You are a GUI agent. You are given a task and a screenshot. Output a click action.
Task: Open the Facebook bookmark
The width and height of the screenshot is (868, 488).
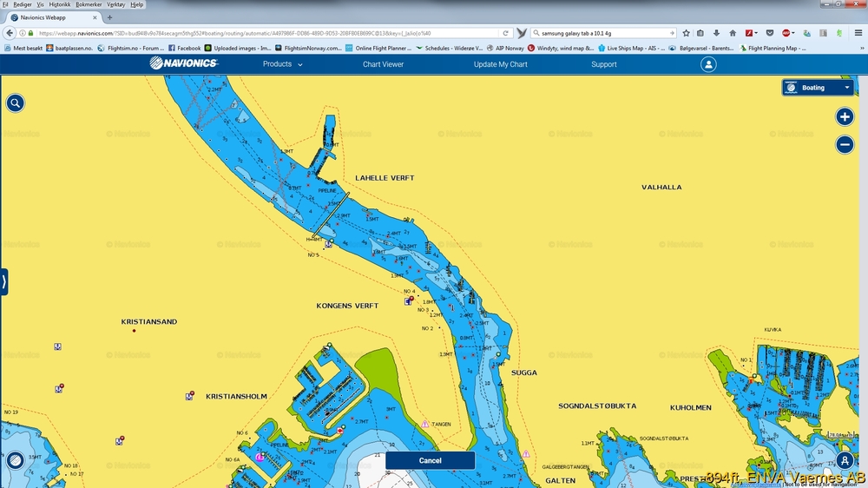[184, 48]
